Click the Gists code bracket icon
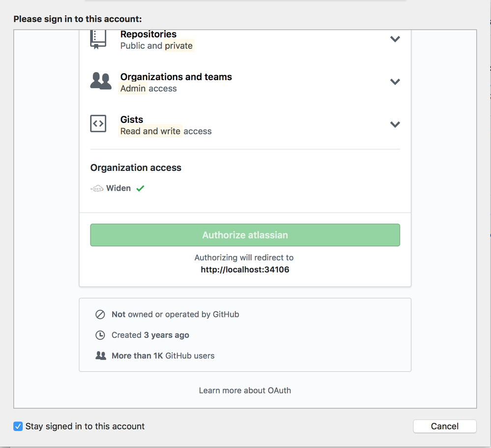This screenshot has width=491, height=448. pos(98,124)
